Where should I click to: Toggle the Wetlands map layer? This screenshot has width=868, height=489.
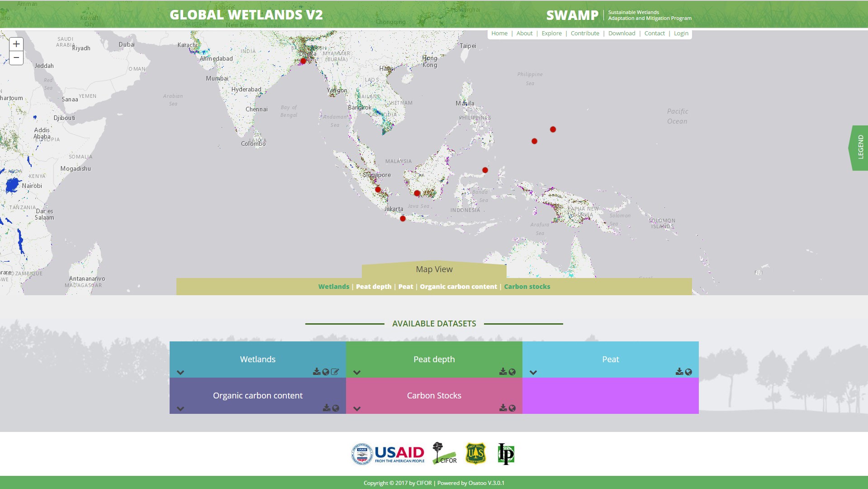(x=334, y=287)
